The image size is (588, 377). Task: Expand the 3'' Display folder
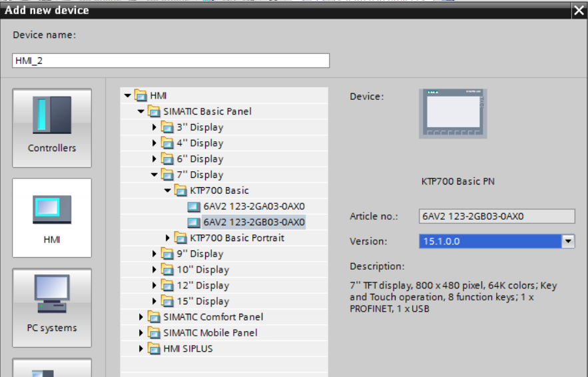tap(154, 127)
